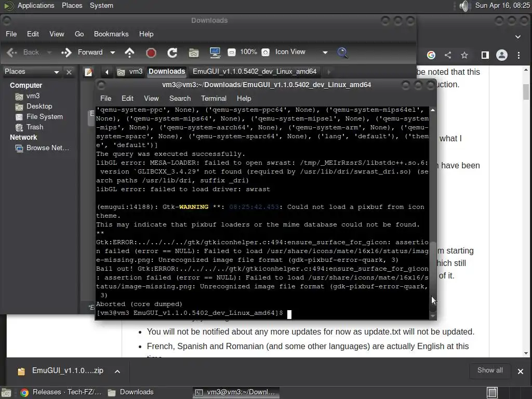Open Downloads window Go menu

[x=79, y=34]
